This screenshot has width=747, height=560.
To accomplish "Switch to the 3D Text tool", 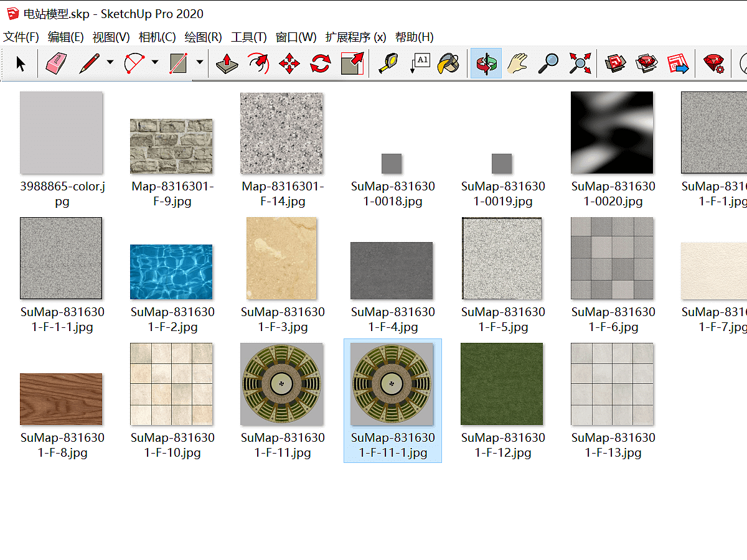I will (x=420, y=63).
